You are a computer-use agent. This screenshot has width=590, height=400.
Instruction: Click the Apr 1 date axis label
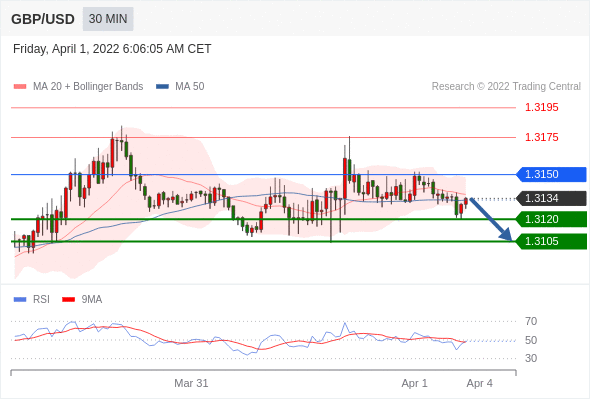(414, 383)
